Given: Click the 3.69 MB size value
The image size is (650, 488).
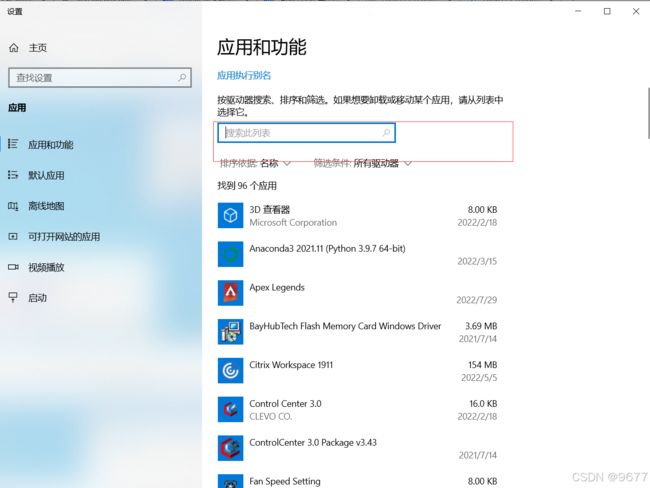Looking at the screenshot, I should (x=481, y=326).
